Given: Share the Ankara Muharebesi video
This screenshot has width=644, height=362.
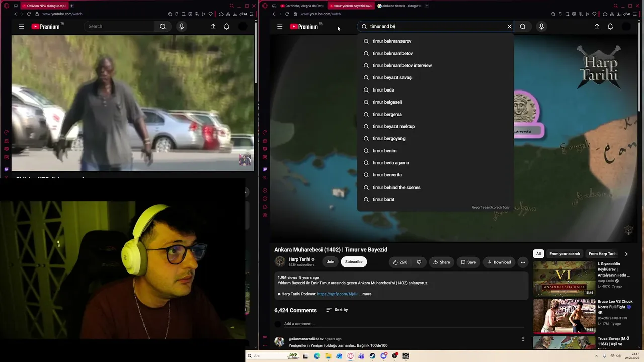Looking at the screenshot, I should coord(441,262).
